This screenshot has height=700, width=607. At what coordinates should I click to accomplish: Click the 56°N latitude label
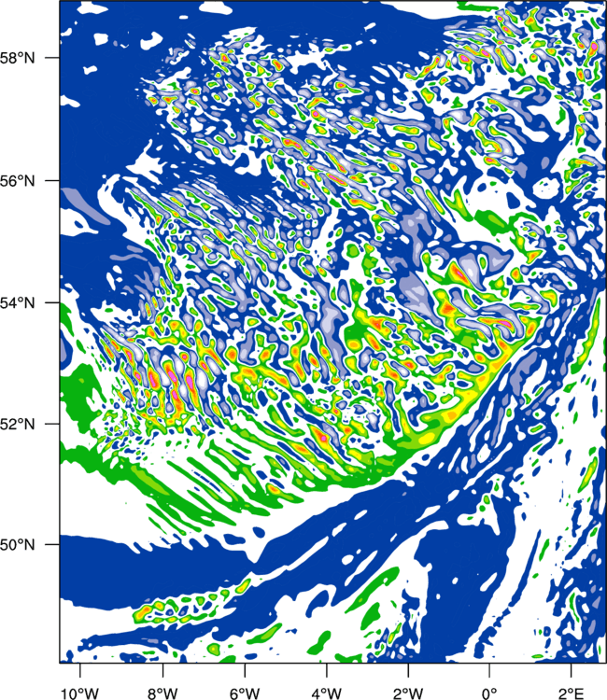[18, 181]
